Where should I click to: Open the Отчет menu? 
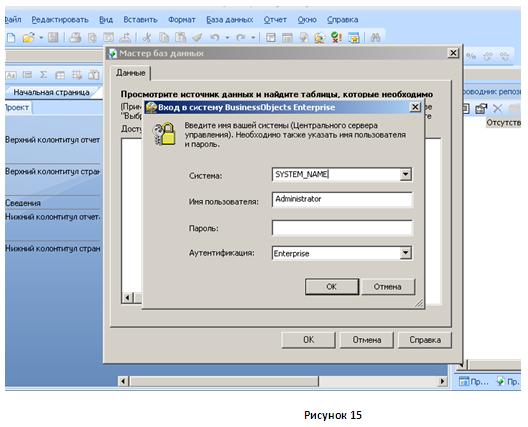(275, 20)
